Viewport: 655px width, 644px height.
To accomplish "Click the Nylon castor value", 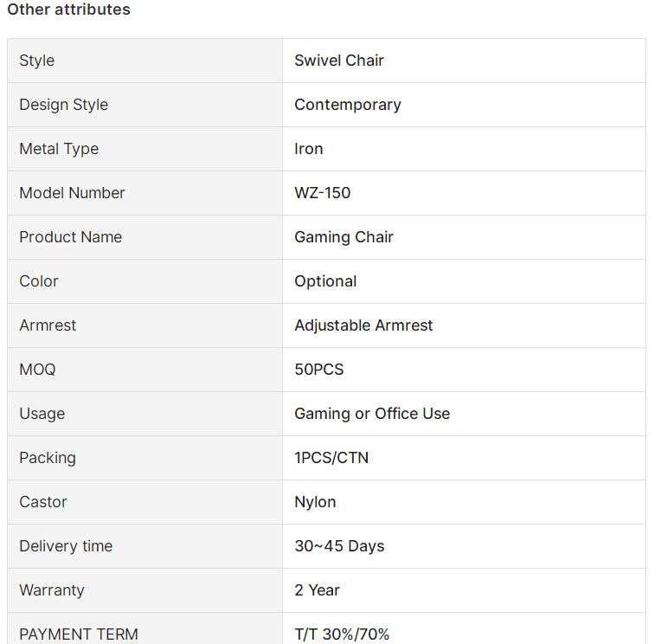I will click(x=315, y=502).
